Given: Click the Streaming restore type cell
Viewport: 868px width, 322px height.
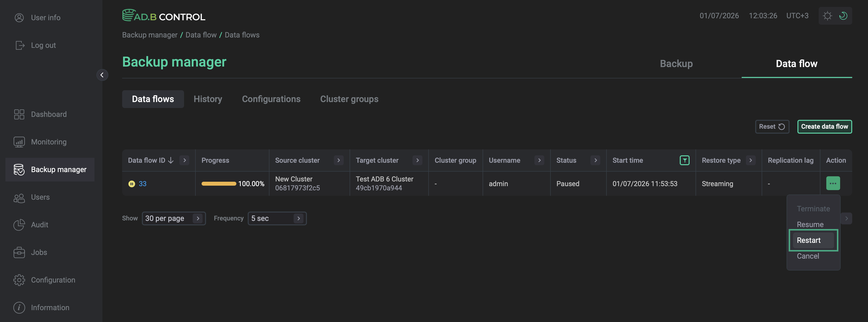Looking at the screenshot, I should [729, 184].
